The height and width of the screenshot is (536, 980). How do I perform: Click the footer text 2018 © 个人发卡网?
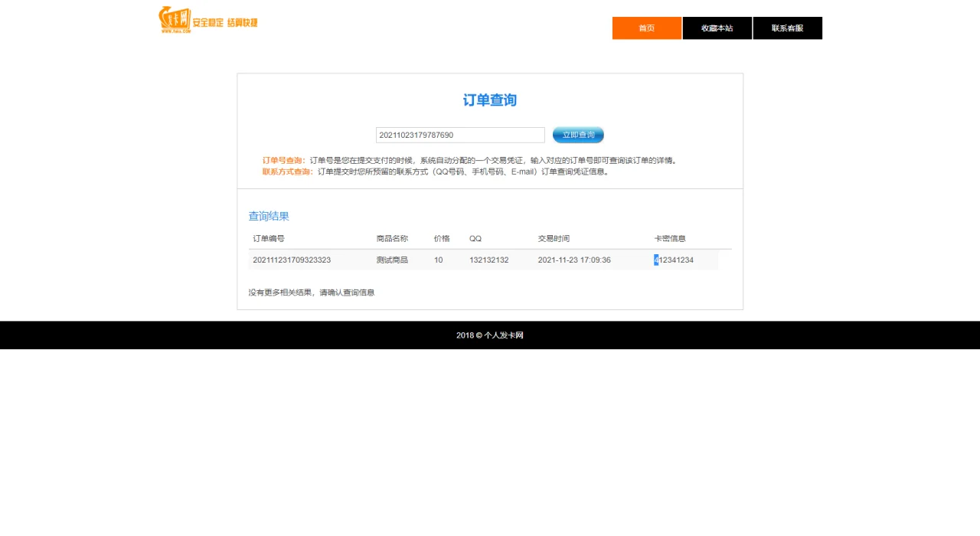(x=489, y=335)
